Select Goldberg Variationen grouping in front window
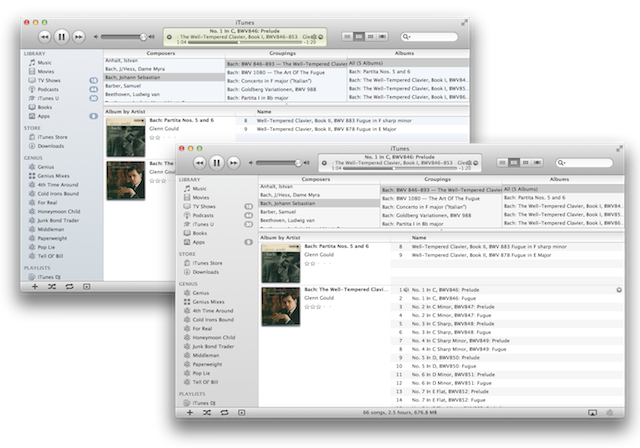 [441, 215]
